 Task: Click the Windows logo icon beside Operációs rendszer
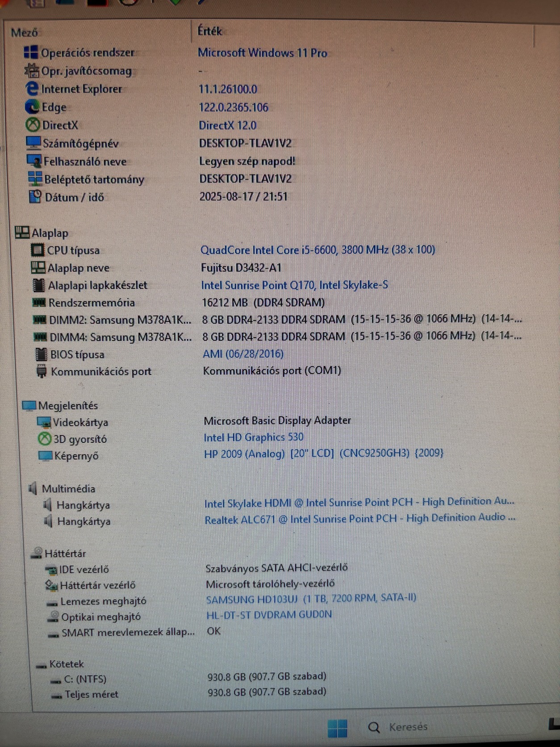tap(31, 52)
